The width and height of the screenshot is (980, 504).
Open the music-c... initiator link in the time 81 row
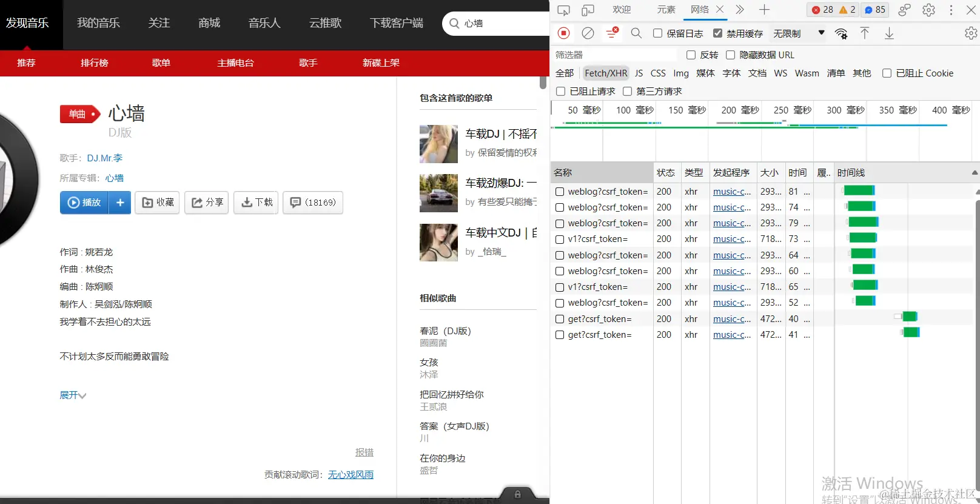[x=732, y=192]
